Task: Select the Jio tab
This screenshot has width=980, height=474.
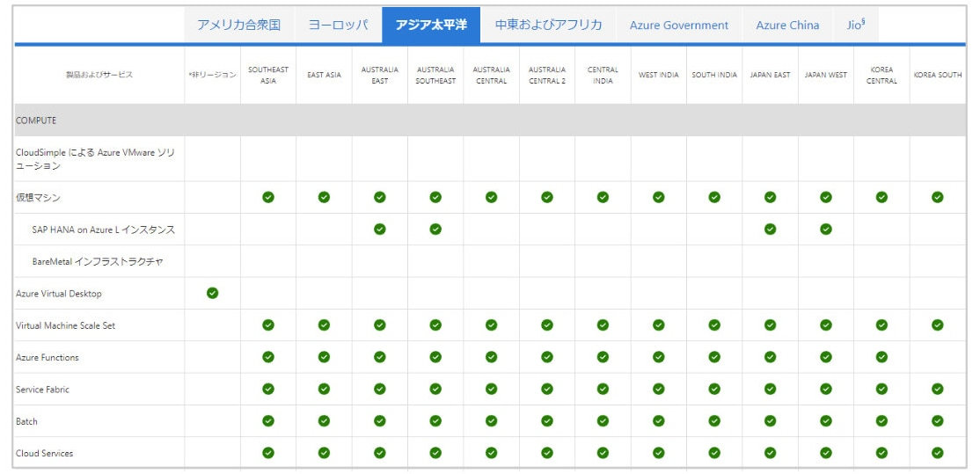Action: [856, 25]
